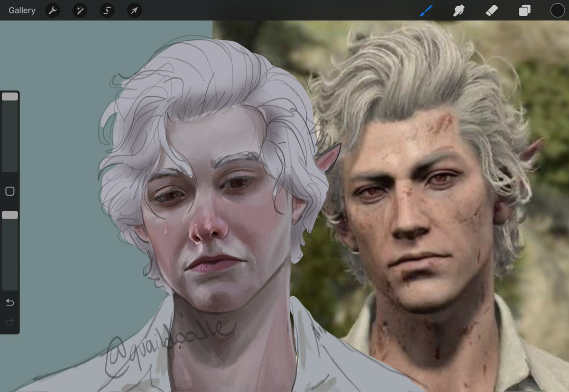569x392 pixels.
Task: Open the Gallery view
Action: click(22, 10)
